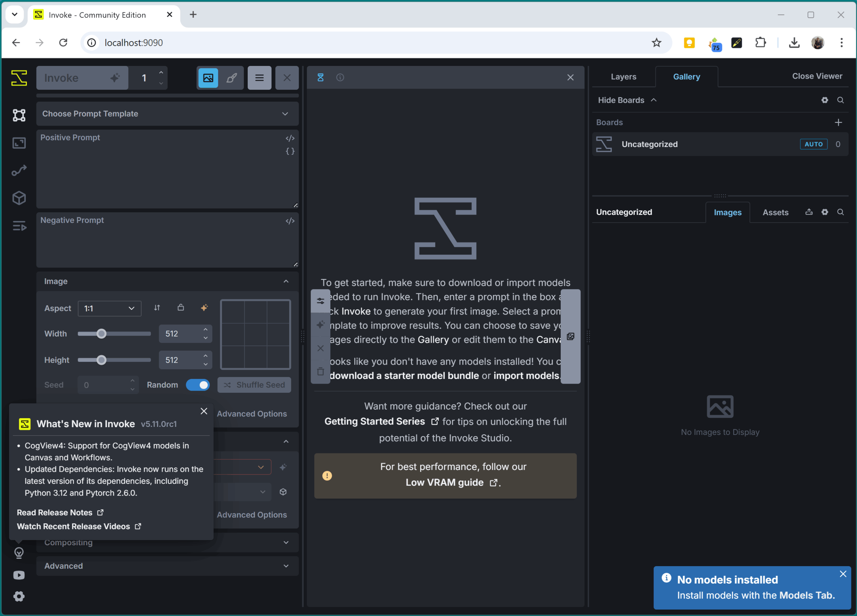Open settings gear in left sidebar
Screen dimensions: 857x616
[19, 596]
